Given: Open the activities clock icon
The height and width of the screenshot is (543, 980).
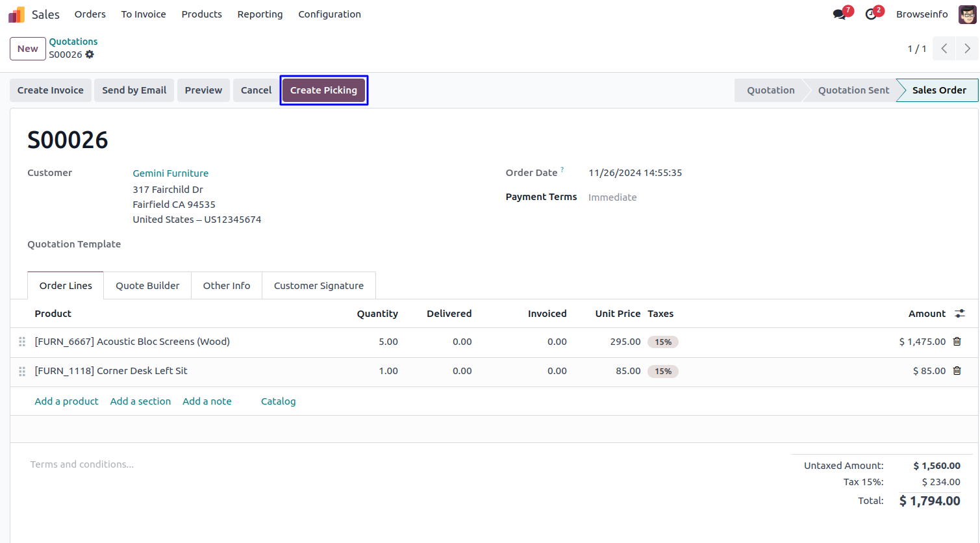Looking at the screenshot, I should [871, 14].
